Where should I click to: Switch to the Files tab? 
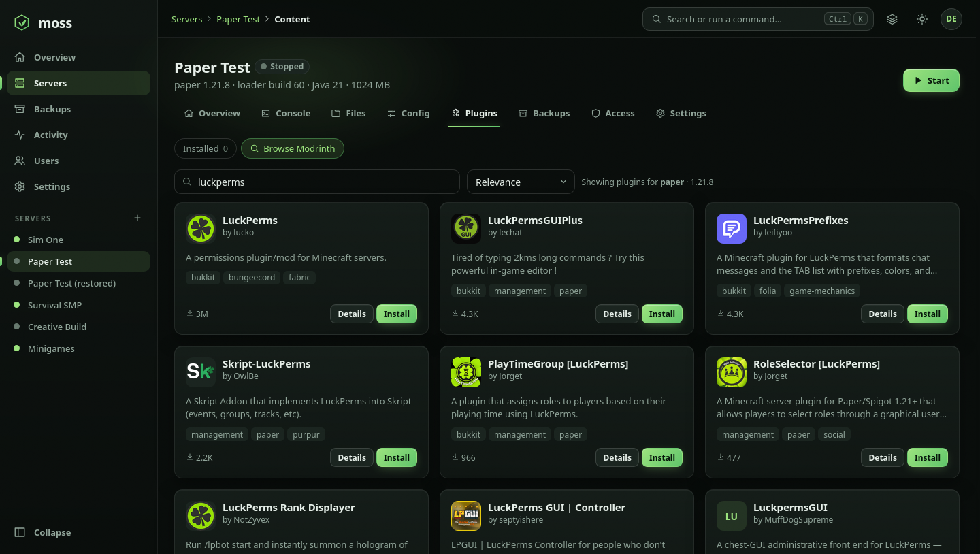click(x=348, y=113)
